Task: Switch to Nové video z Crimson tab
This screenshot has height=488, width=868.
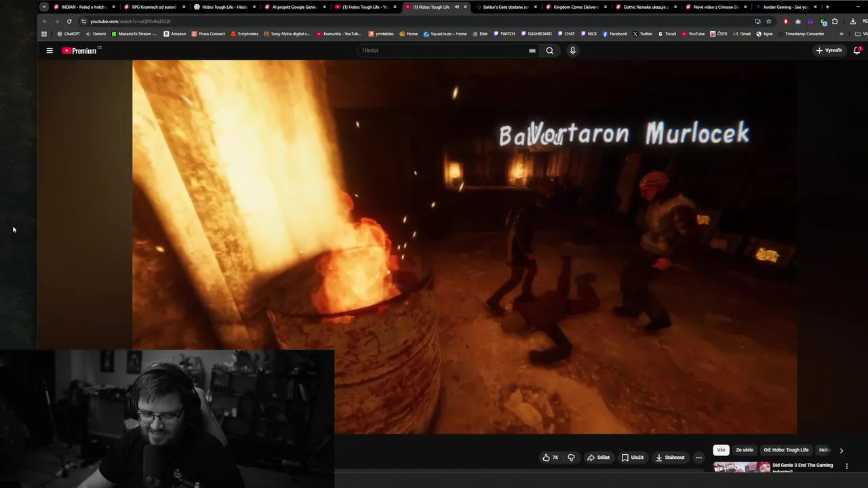Action: point(715,7)
